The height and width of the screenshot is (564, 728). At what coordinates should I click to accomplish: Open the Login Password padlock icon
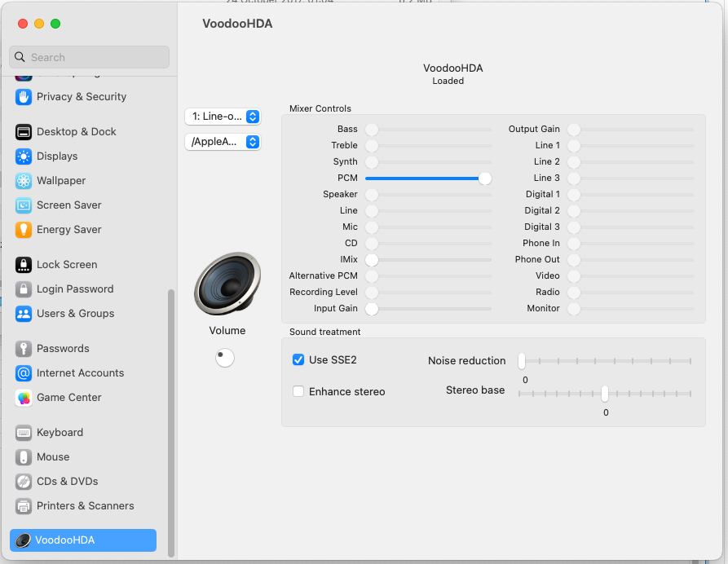click(x=23, y=289)
